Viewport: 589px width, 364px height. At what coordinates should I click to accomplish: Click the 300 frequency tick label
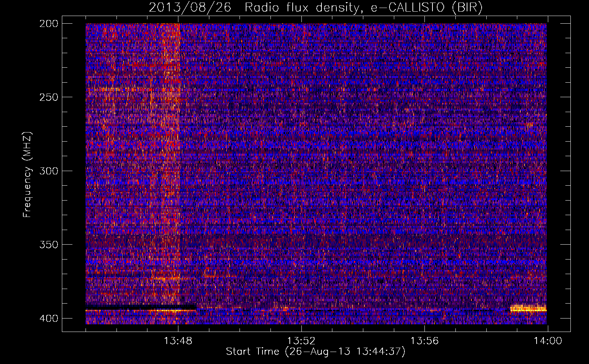48,171
